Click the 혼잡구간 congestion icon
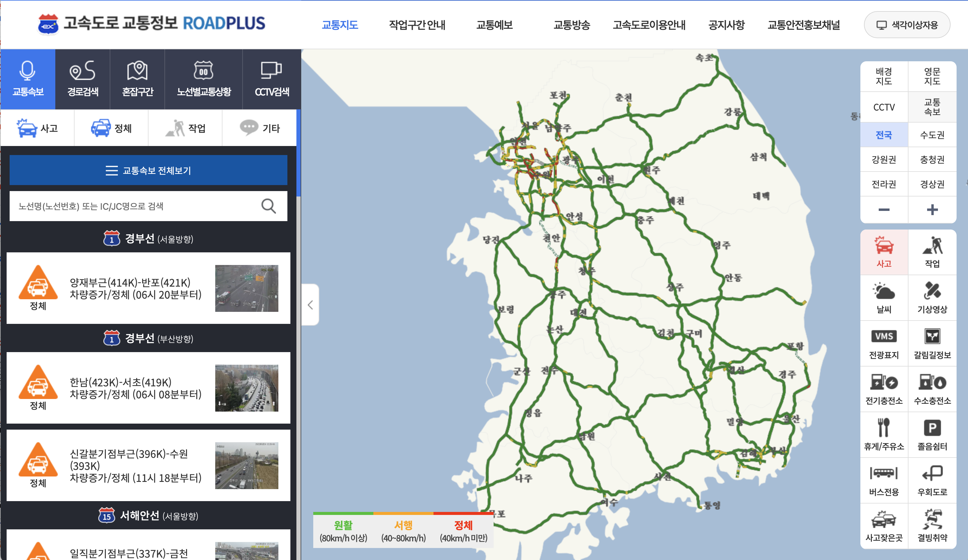Screen dimensions: 968x560 (x=137, y=71)
